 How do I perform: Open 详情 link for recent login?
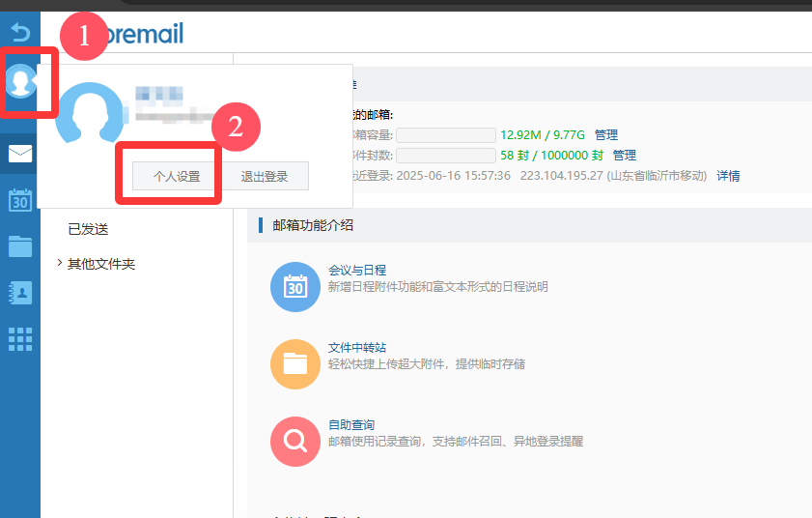coord(728,176)
